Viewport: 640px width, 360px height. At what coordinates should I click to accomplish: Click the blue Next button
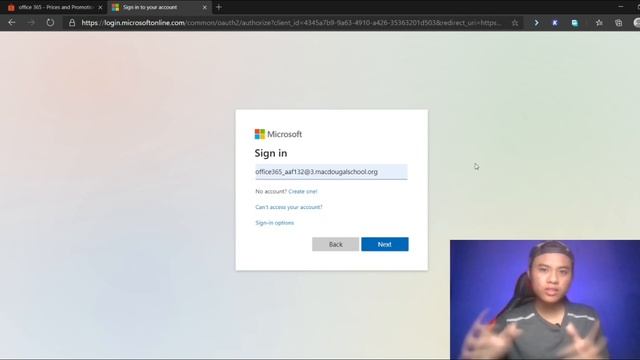coord(384,244)
